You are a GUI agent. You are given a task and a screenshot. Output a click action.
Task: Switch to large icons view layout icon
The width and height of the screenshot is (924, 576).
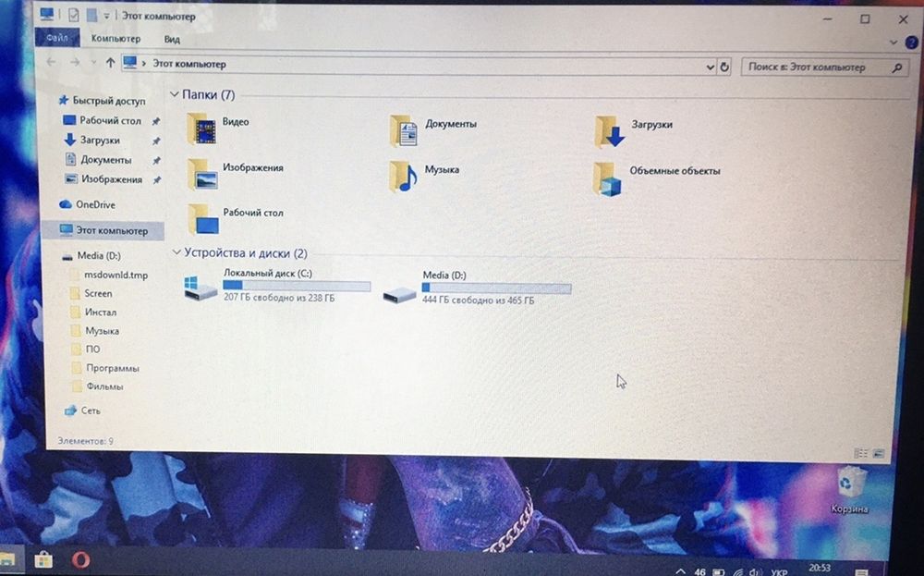coord(879,453)
